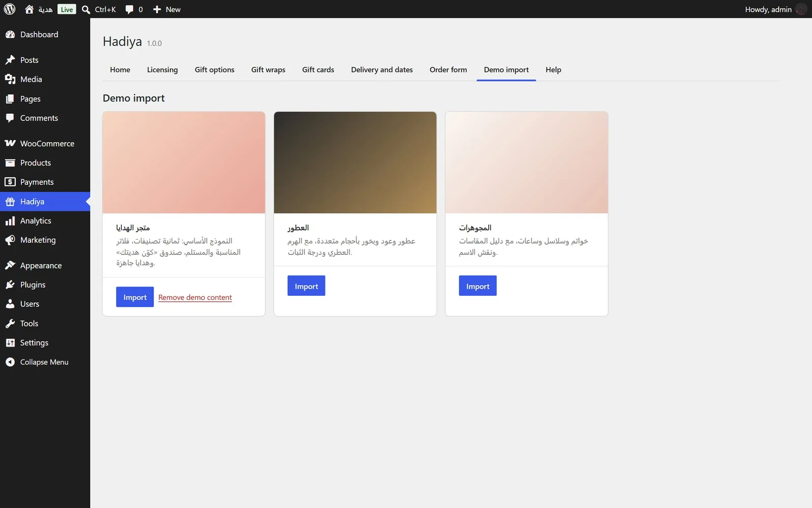This screenshot has width=812, height=508.
Task: Click the Hadiya gift icon
Action: [x=10, y=202]
